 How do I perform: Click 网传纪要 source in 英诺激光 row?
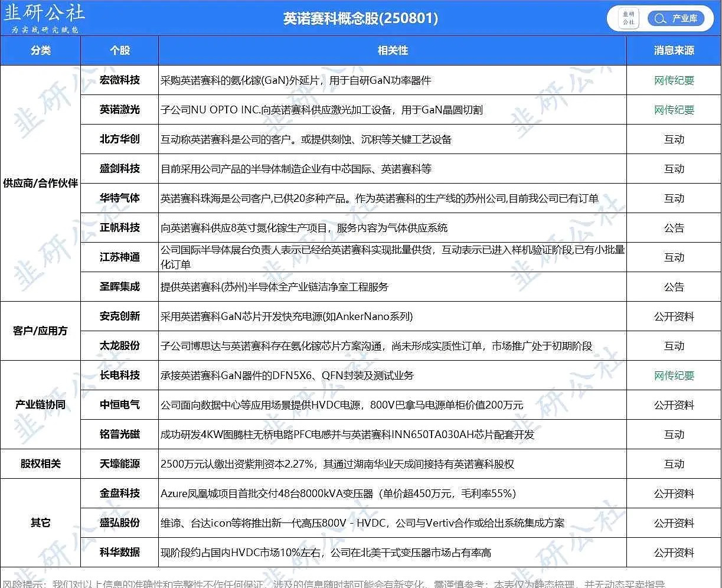tap(674, 110)
